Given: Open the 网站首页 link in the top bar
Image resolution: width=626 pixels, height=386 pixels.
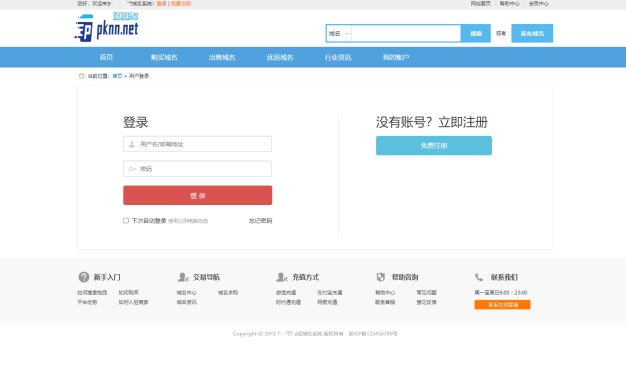Looking at the screenshot, I should pos(480,4).
